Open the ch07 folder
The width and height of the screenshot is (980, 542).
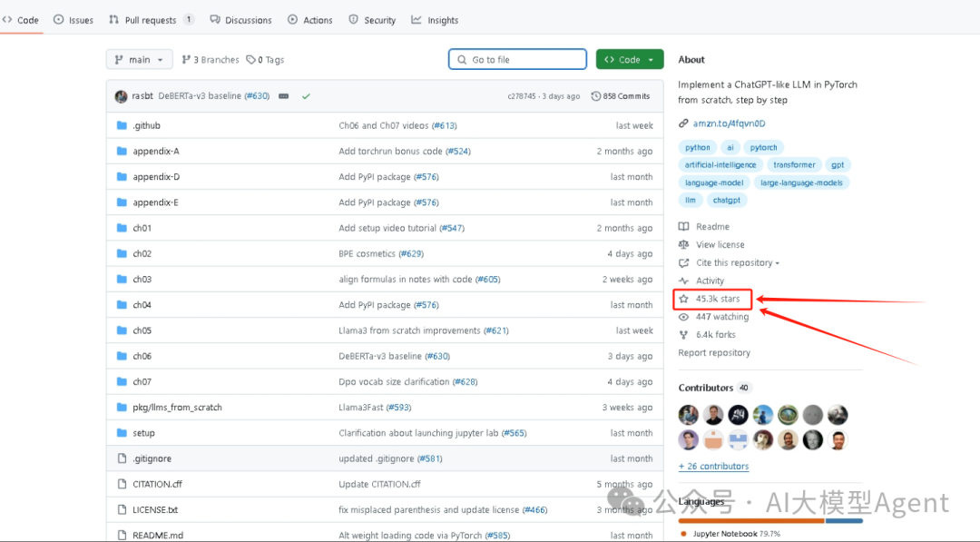(142, 381)
